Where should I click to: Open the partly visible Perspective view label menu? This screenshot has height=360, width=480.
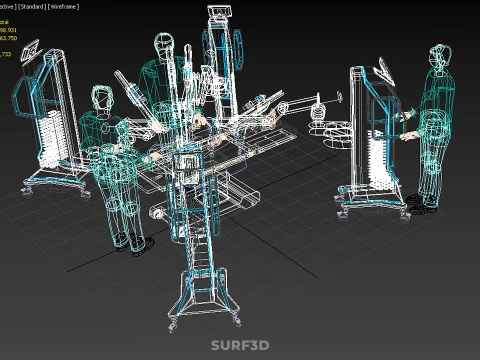tap(8, 7)
